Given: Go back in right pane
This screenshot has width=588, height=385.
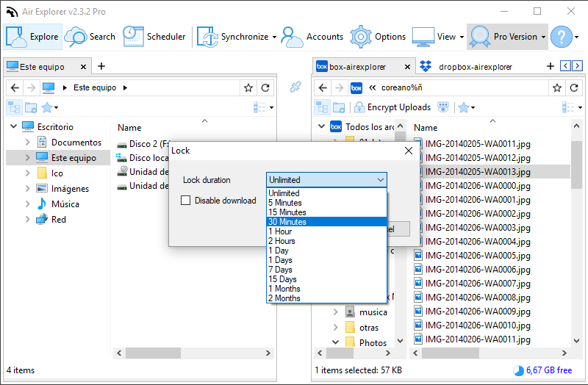Looking at the screenshot, I should [x=323, y=87].
